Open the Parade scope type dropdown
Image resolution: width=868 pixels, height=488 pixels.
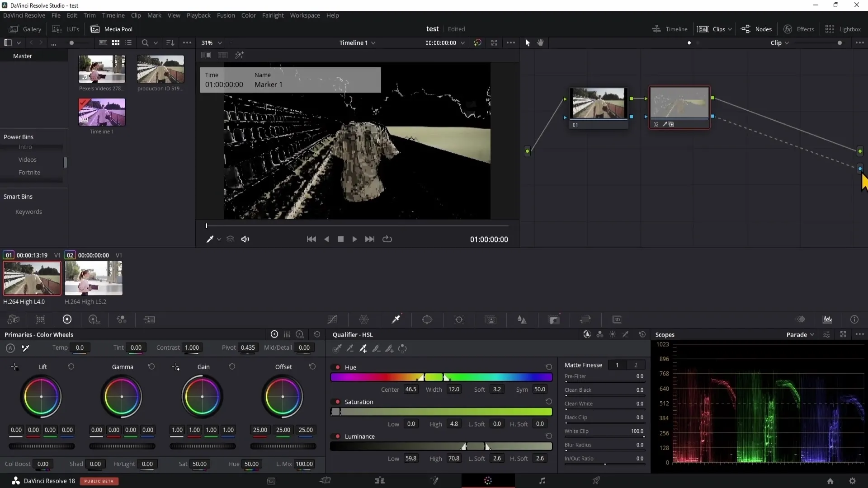800,335
